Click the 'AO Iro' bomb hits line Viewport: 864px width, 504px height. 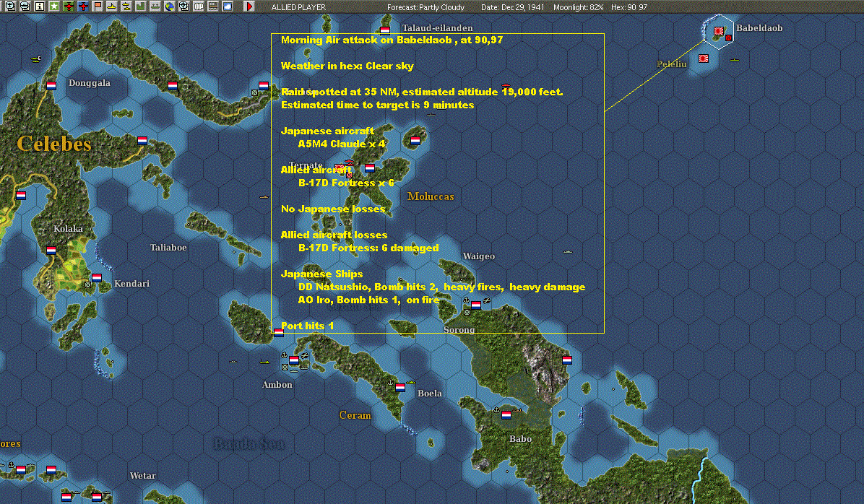pyautogui.click(x=368, y=300)
